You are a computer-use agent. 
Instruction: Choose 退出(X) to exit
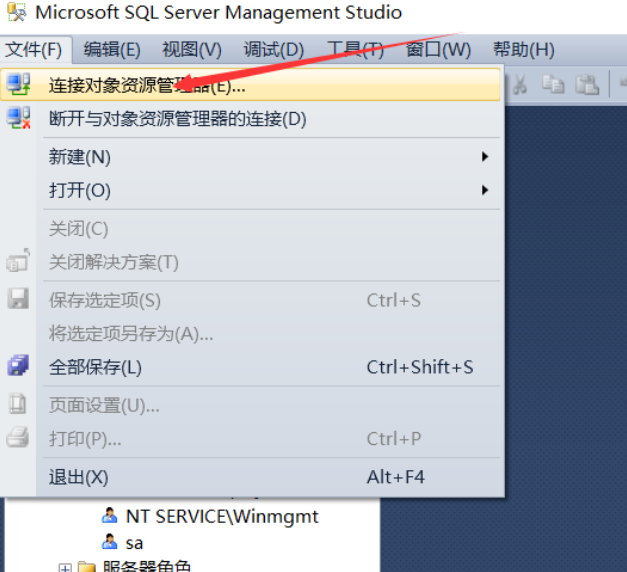tap(250, 477)
